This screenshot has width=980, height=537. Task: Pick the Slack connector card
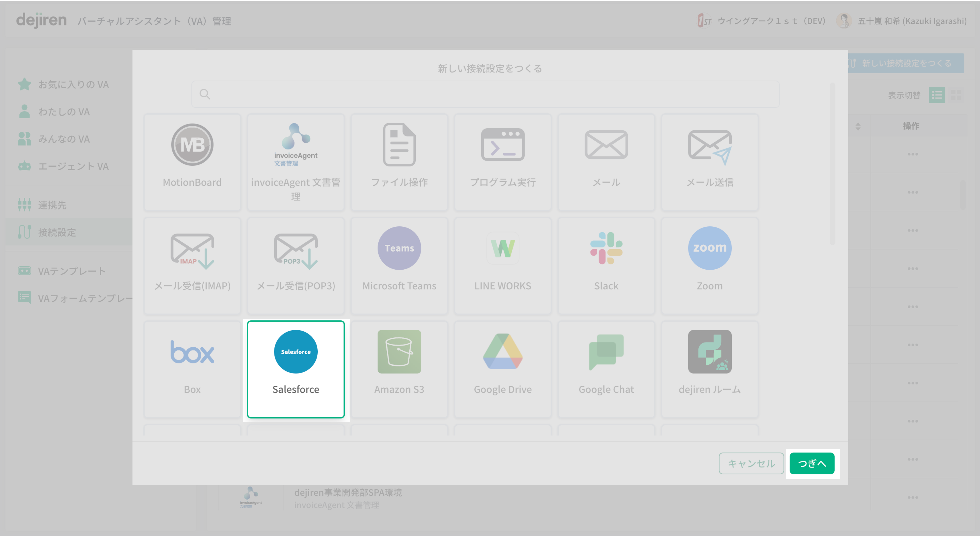coord(606,266)
